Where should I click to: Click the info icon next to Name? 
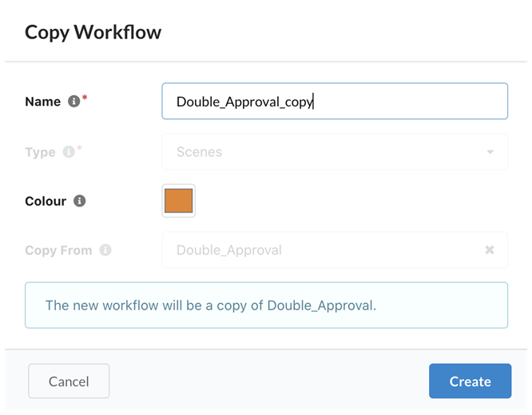(73, 101)
